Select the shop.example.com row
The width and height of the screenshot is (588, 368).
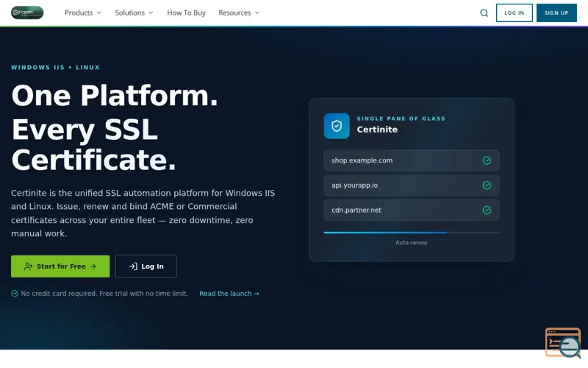(412, 160)
